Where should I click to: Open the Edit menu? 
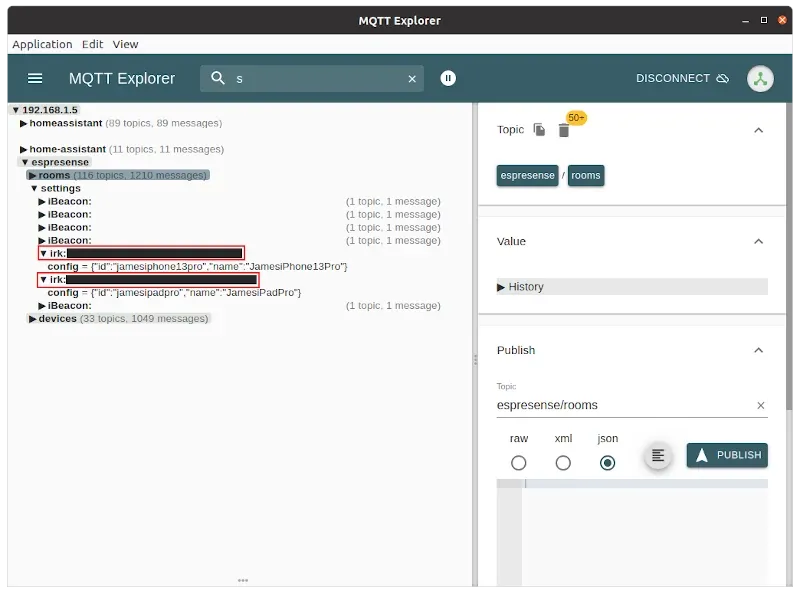(x=92, y=44)
